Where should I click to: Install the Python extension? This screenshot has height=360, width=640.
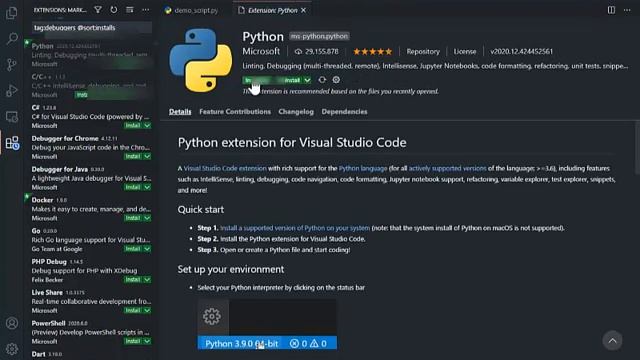coord(273,80)
